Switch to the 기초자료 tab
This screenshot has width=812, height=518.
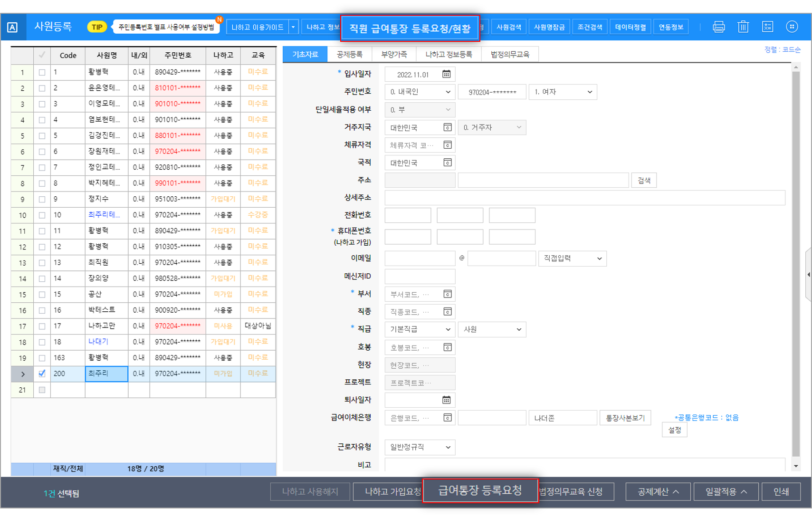click(305, 54)
